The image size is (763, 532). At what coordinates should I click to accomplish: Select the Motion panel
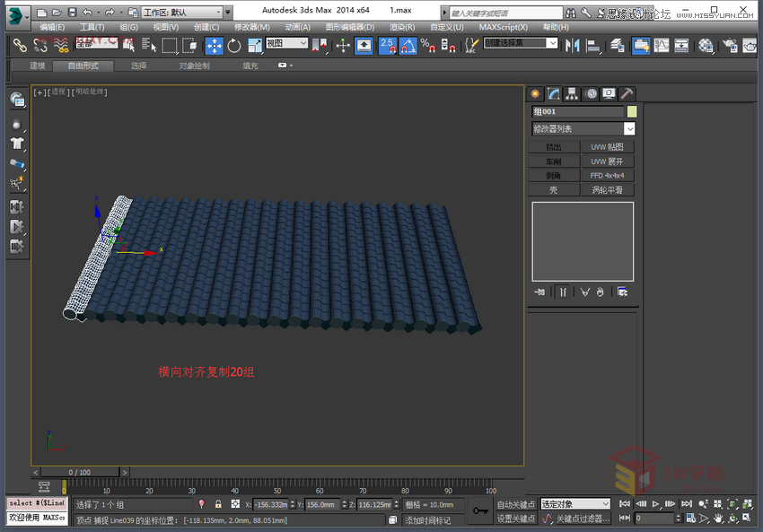(591, 93)
